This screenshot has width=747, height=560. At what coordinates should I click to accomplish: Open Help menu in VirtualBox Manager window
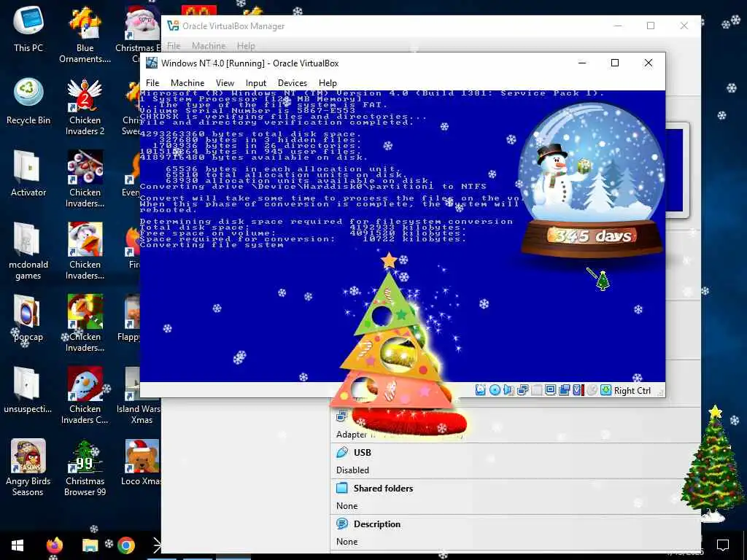tap(246, 46)
